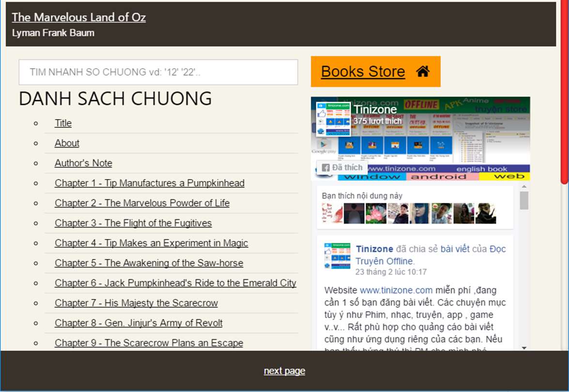
Task: Open the Tinizone post avatar thumbnail
Action: click(337, 256)
